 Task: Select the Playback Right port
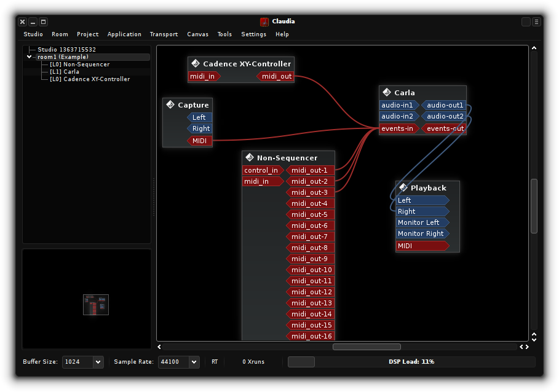(422, 211)
